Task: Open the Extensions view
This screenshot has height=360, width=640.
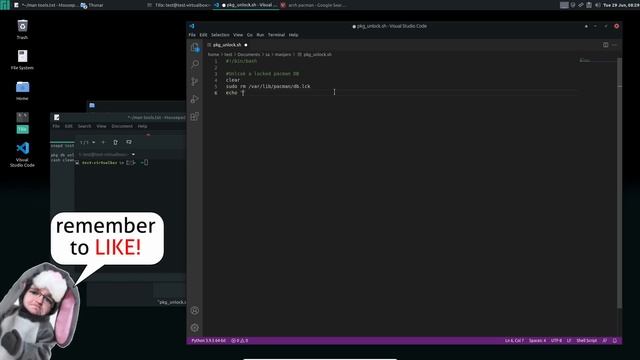Action: (x=195, y=116)
